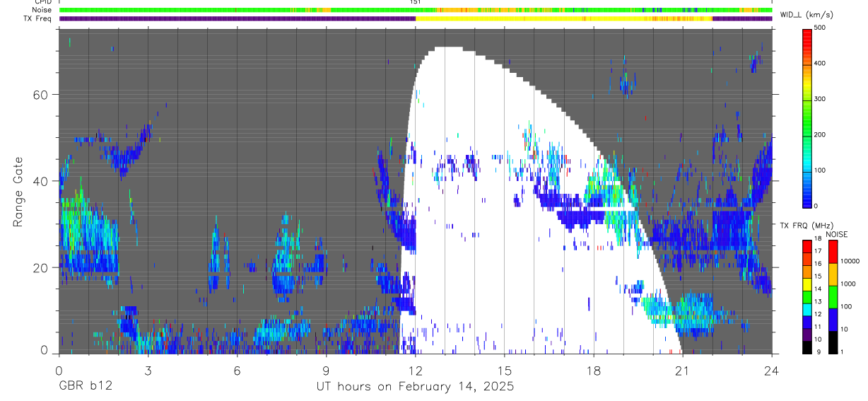Click the x-axis tick label 24
Viewport: 868px width, 401px height.
coord(771,370)
